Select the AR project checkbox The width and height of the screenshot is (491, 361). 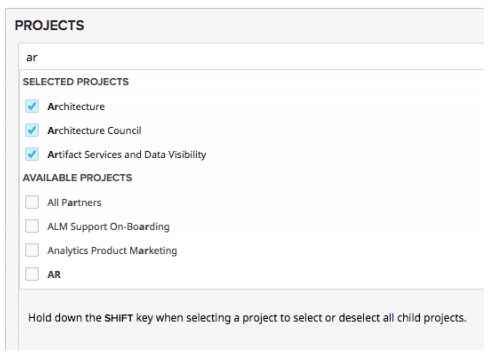pos(32,274)
